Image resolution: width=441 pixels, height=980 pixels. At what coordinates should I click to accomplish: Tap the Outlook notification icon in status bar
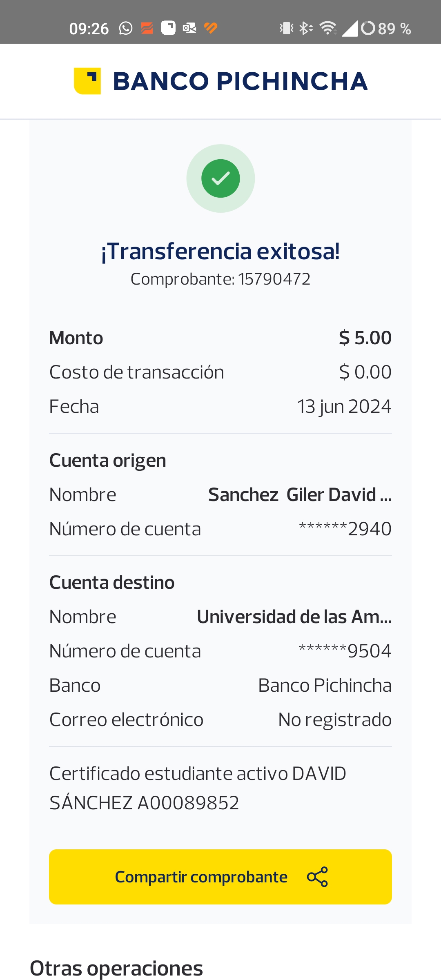(x=189, y=28)
